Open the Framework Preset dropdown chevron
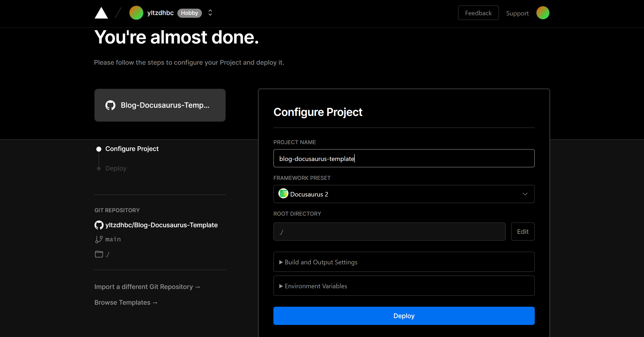Image resolution: width=644 pixels, height=337 pixels. click(525, 194)
